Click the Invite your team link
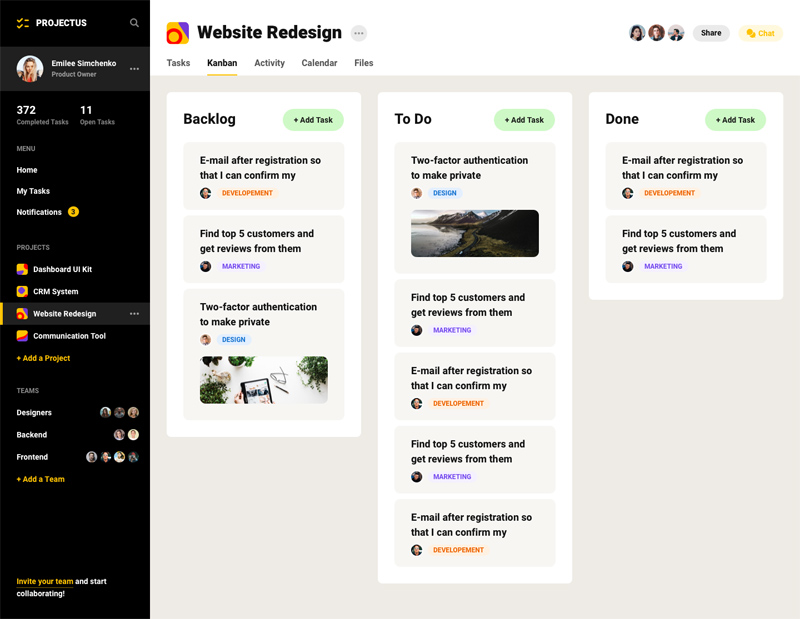This screenshot has width=800, height=619. [46, 581]
